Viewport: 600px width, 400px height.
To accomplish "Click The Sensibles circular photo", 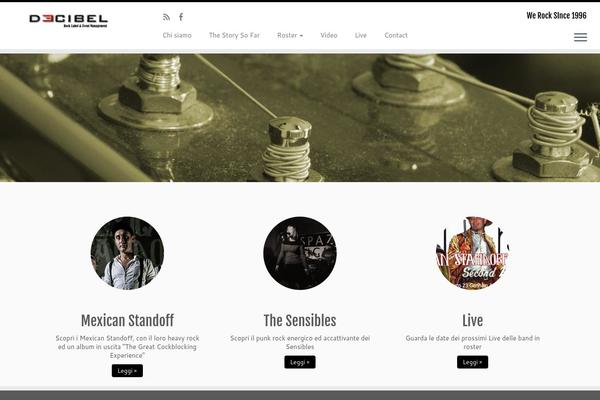I will (300, 253).
